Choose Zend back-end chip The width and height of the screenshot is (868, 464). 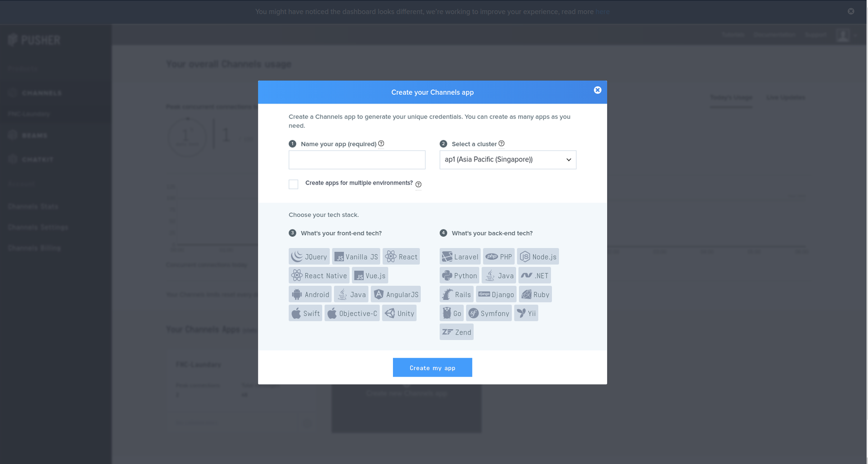click(x=457, y=332)
